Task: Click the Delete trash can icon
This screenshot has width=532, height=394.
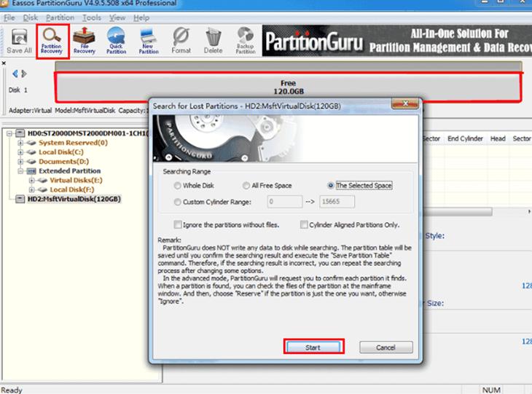Action: (x=213, y=41)
